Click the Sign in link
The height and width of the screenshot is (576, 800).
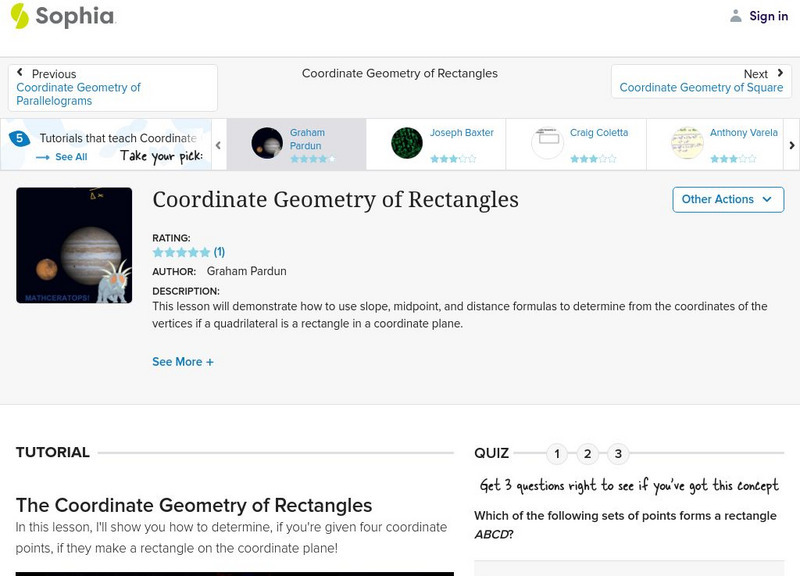(768, 16)
